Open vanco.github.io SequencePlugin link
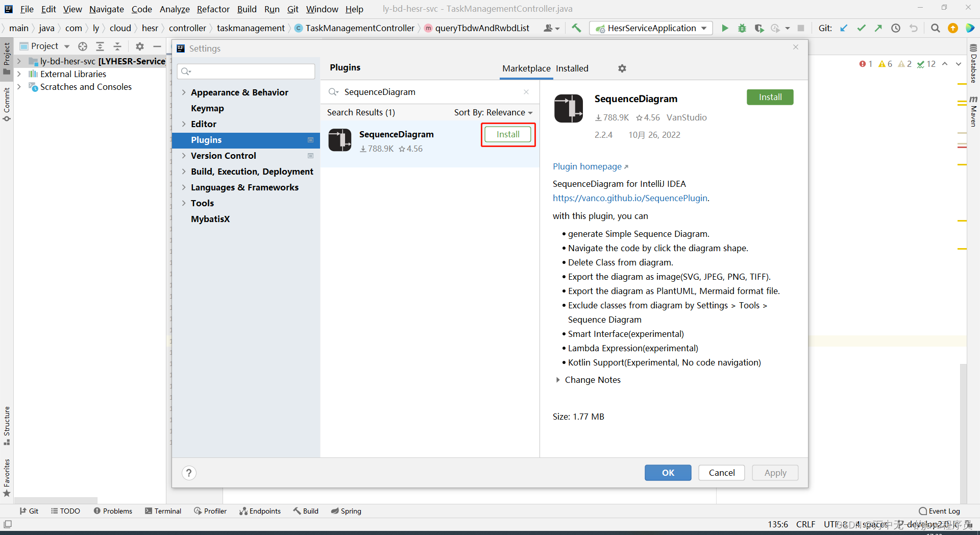Viewport: 980px width, 535px height. (630, 198)
